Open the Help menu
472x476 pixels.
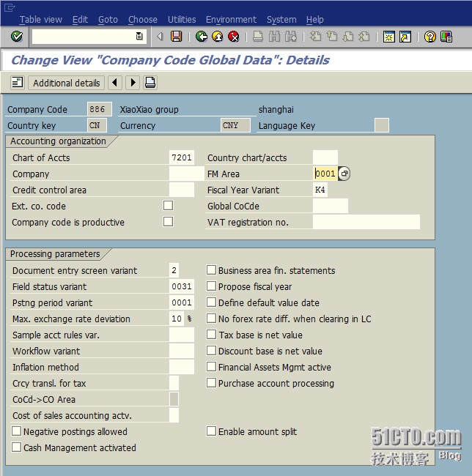coord(314,20)
